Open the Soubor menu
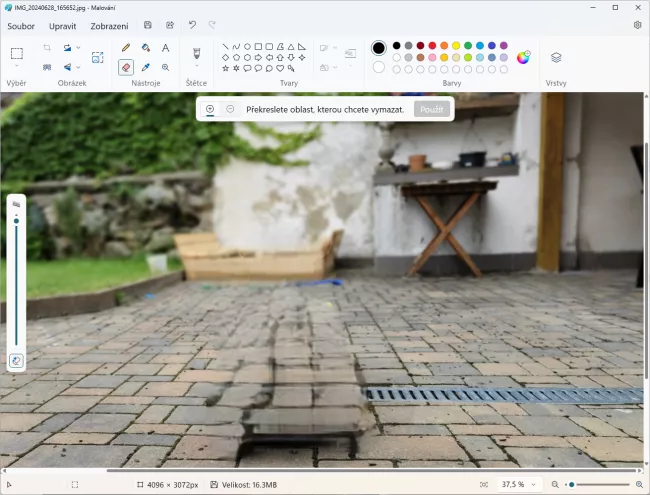This screenshot has height=495, width=650. tap(21, 25)
